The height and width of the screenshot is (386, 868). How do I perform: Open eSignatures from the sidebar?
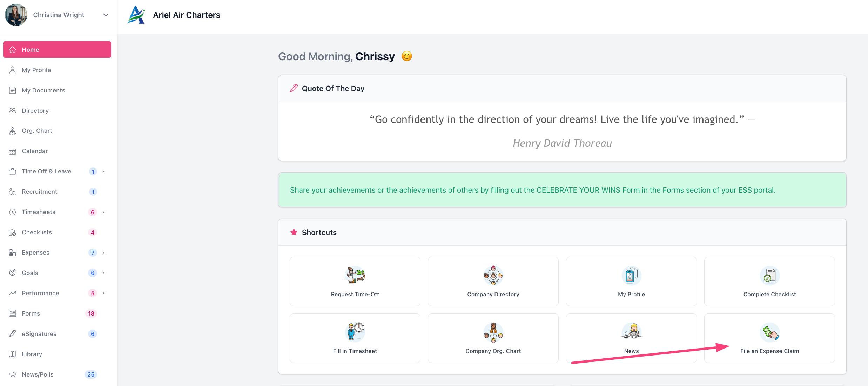[x=39, y=334]
